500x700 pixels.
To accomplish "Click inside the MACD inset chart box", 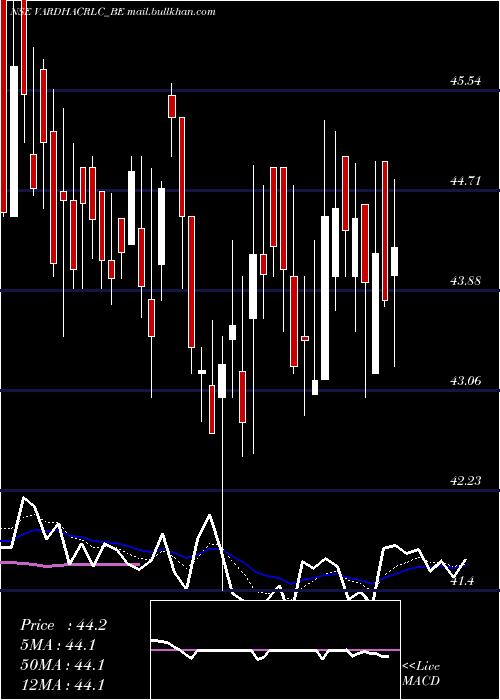I will (x=275, y=650).
